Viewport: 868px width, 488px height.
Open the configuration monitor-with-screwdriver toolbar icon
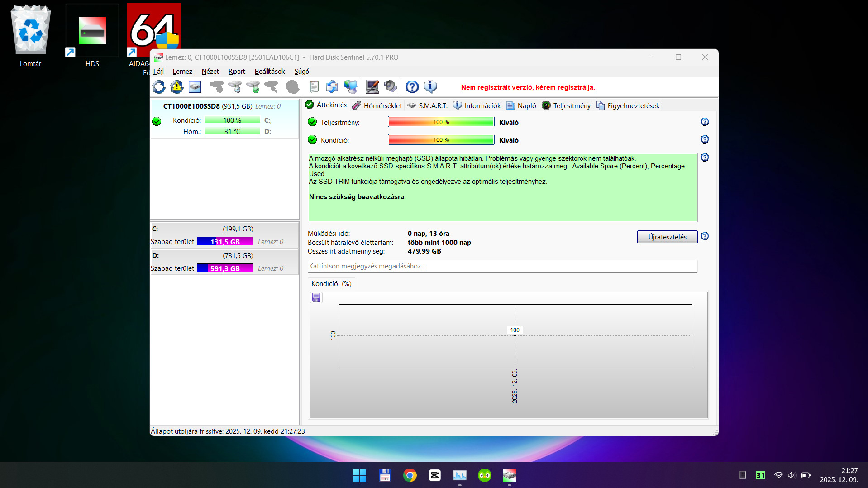(x=372, y=86)
